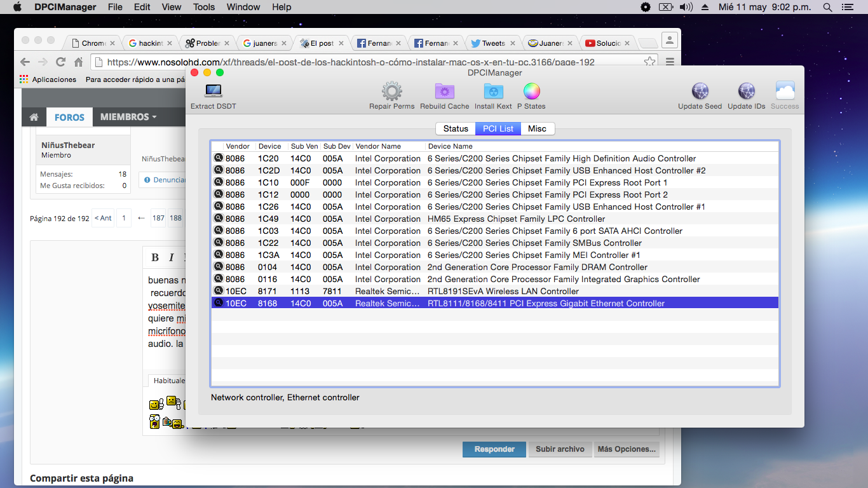Open the NiñusThebear profile link
The image size is (868, 488).
click(68, 146)
